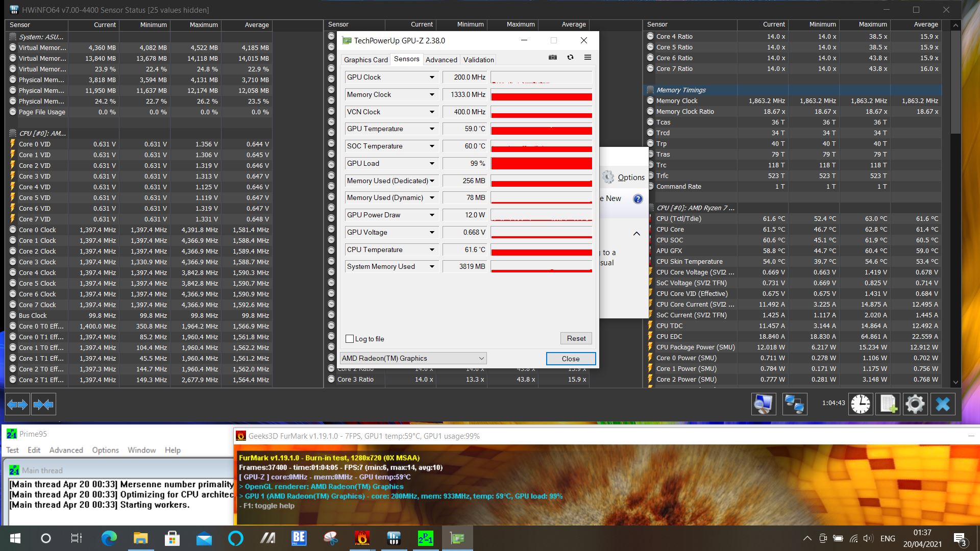The width and height of the screenshot is (980, 551).
Task: Click GPU Load red graph bar
Action: (x=541, y=163)
